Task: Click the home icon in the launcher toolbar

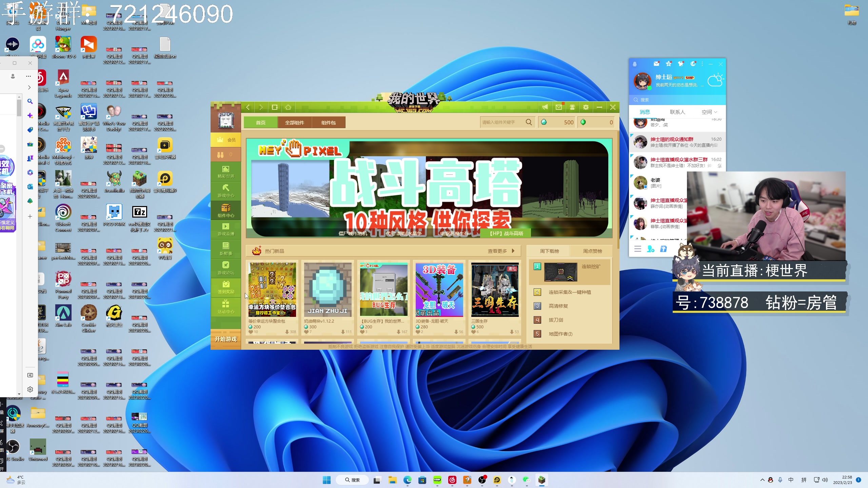Action: coord(288,107)
